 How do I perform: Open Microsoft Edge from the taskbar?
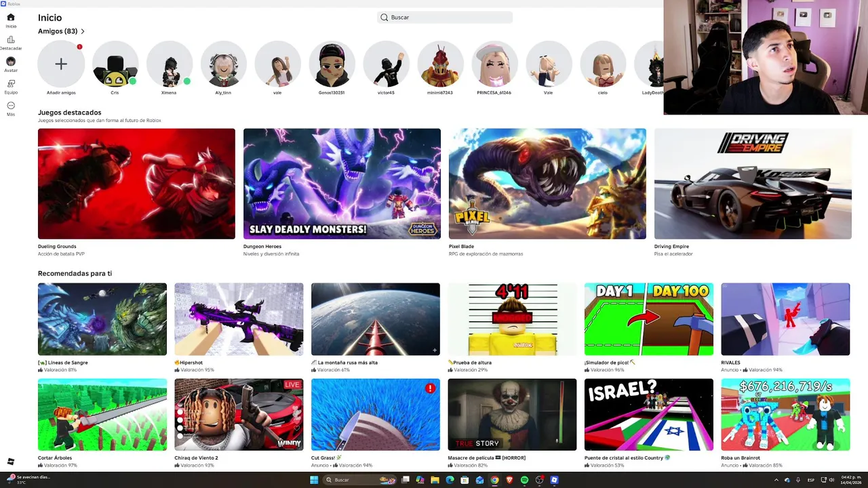(x=450, y=480)
